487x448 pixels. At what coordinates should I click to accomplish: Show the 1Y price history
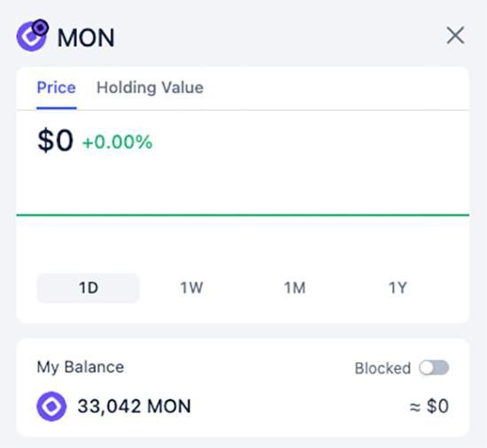click(x=398, y=288)
